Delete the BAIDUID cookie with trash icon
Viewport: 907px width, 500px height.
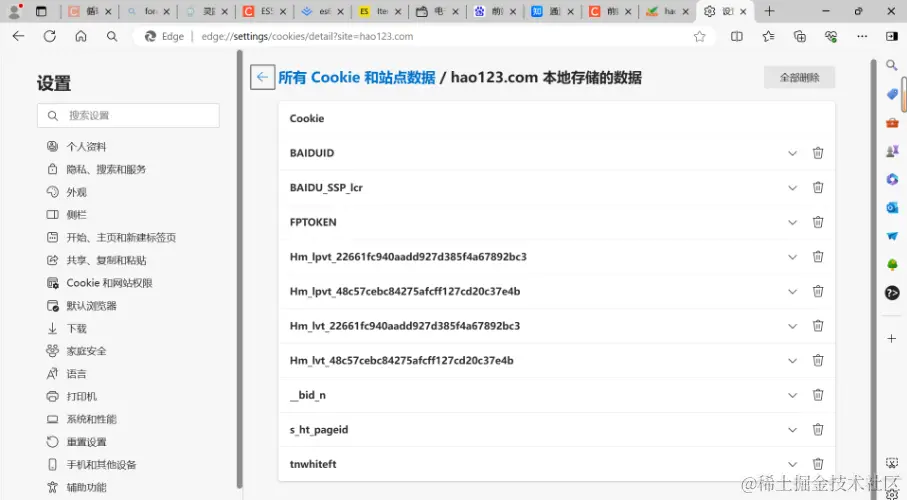(x=817, y=153)
